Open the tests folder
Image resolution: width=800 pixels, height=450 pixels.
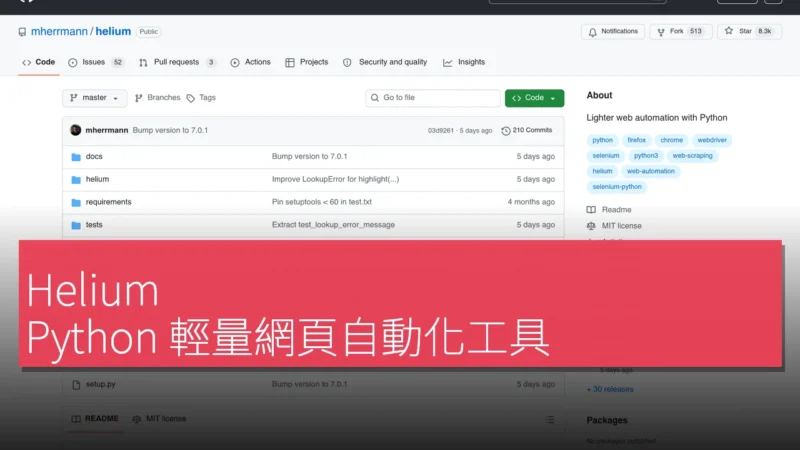pyautogui.click(x=94, y=225)
